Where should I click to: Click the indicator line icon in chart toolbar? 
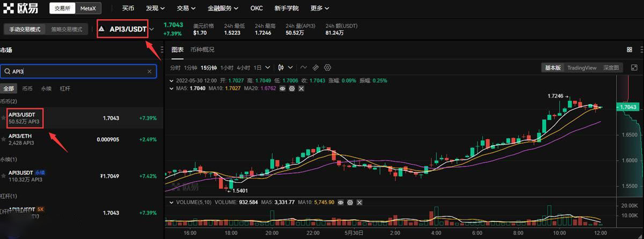[x=303, y=68]
